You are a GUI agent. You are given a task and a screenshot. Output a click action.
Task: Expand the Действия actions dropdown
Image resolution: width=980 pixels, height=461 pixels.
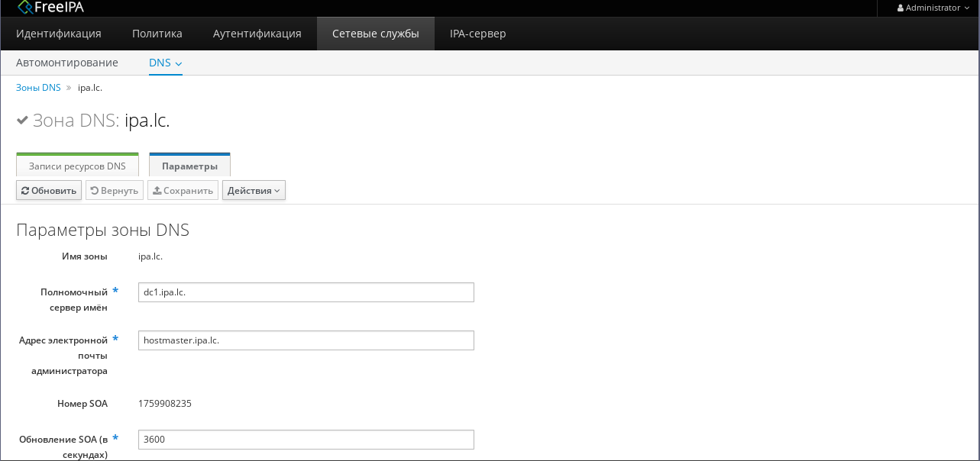pos(254,190)
